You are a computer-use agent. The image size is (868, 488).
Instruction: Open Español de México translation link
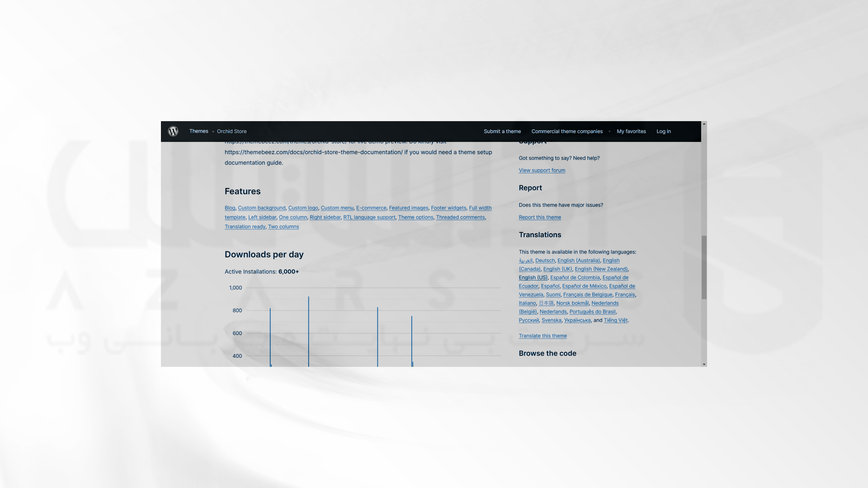[584, 286]
